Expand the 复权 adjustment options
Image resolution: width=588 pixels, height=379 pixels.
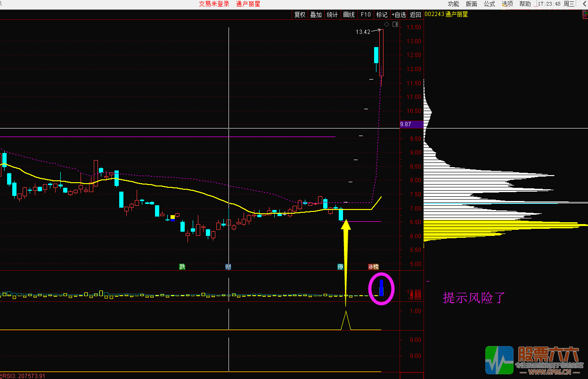[x=300, y=15]
